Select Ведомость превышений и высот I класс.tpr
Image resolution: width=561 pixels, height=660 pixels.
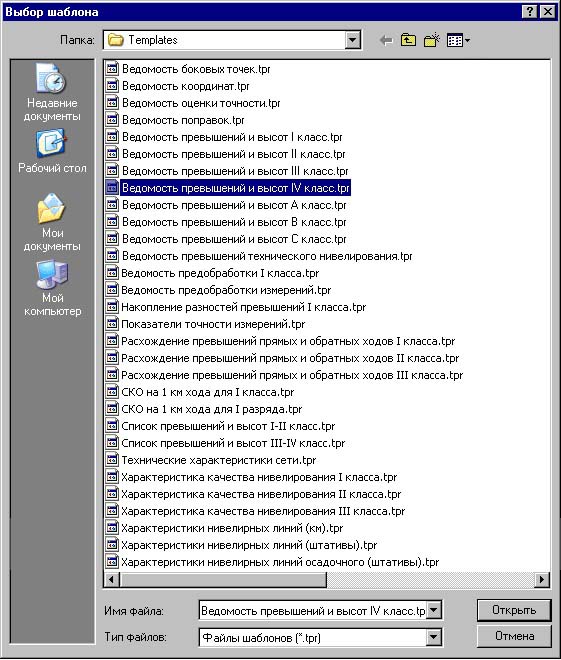[232, 137]
